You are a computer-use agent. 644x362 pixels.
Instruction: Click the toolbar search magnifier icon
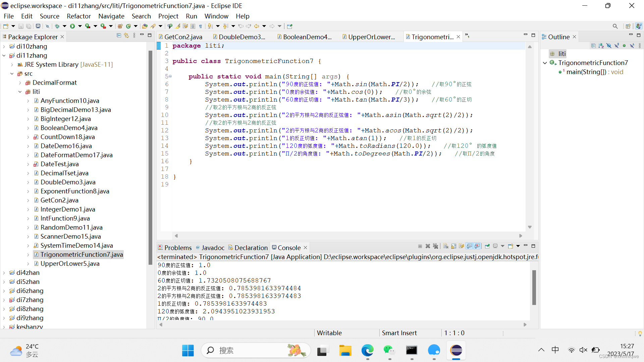click(615, 26)
